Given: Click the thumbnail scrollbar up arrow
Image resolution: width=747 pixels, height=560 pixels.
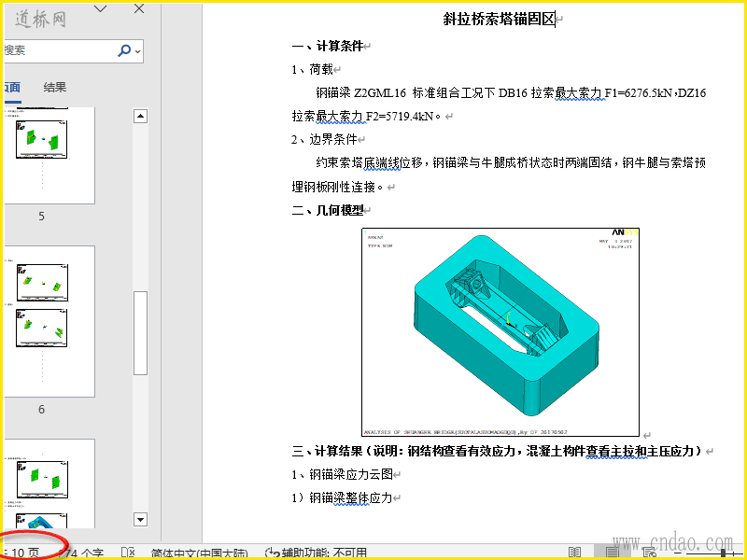Looking at the screenshot, I should (140, 116).
